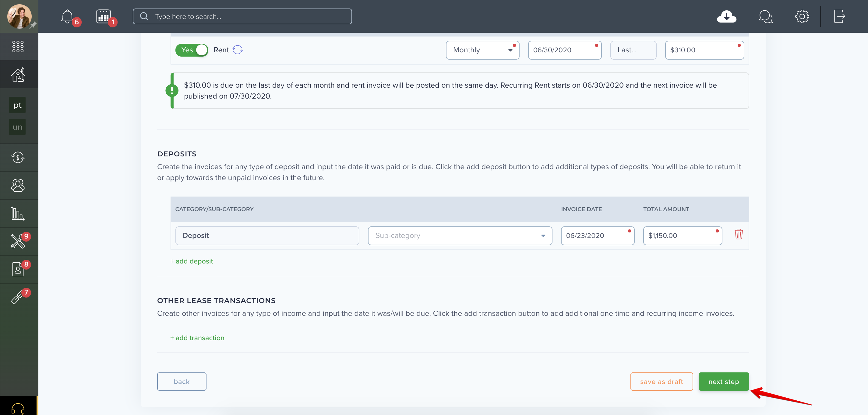Click the save as draft button
The height and width of the screenshot is (415, 868).
tap(662, 382)
